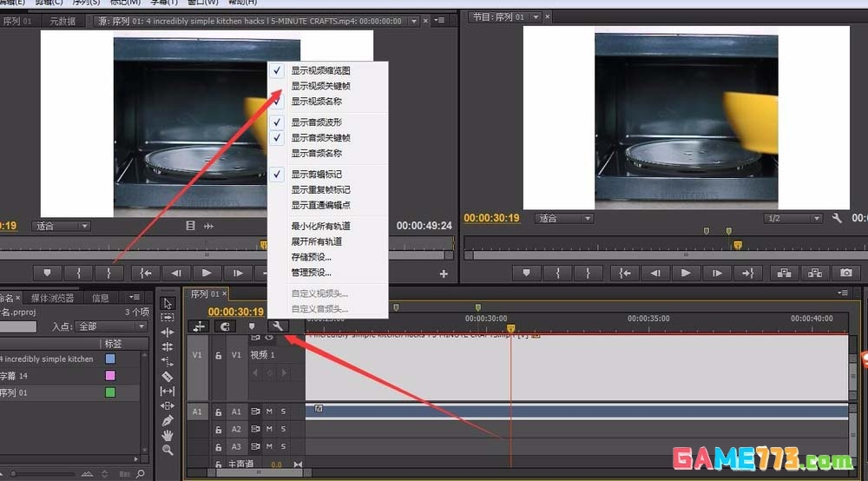
Task: Click the timeline wrench display settings icon
Action: pyautogui.click(x=278, y=326)
